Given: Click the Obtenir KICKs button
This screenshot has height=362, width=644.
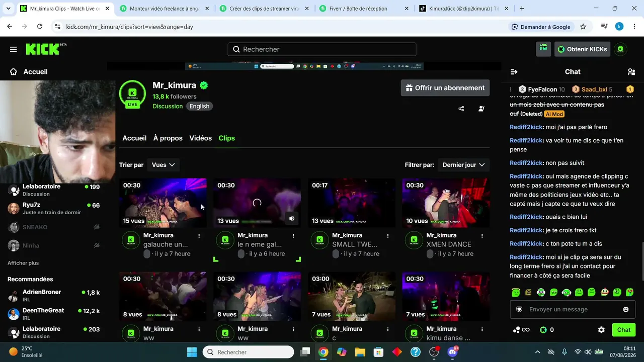Looking at the screenshot, I should click(x=583, y=49).
